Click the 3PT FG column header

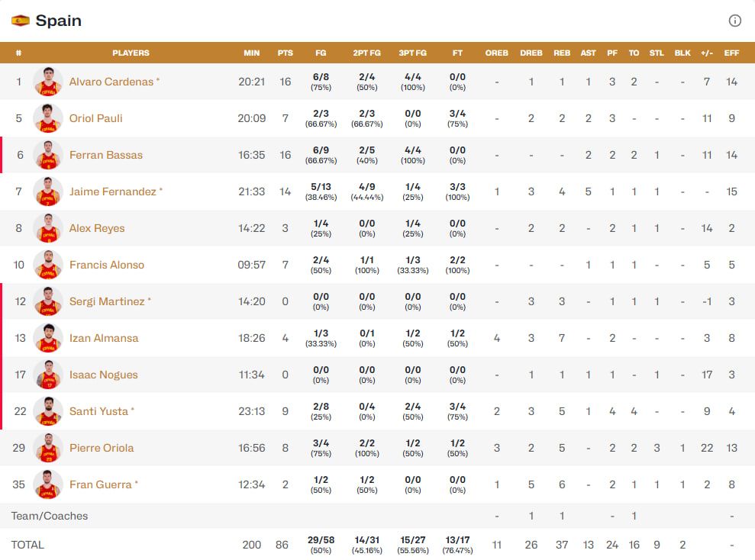click(x=412, y=53)
